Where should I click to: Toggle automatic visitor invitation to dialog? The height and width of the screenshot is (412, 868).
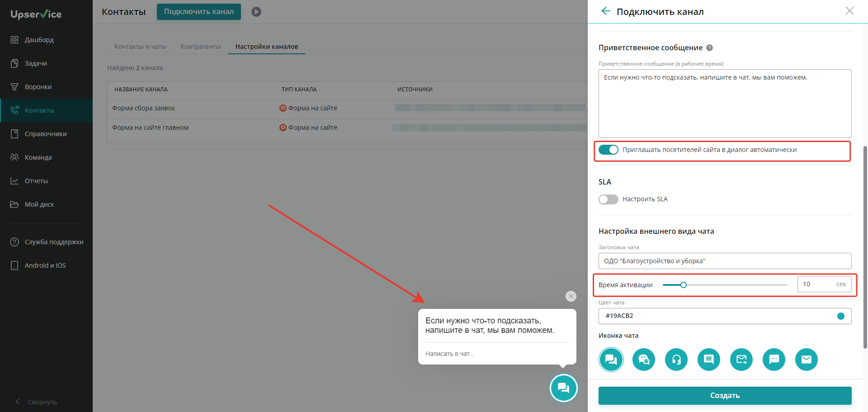point(608,150)
